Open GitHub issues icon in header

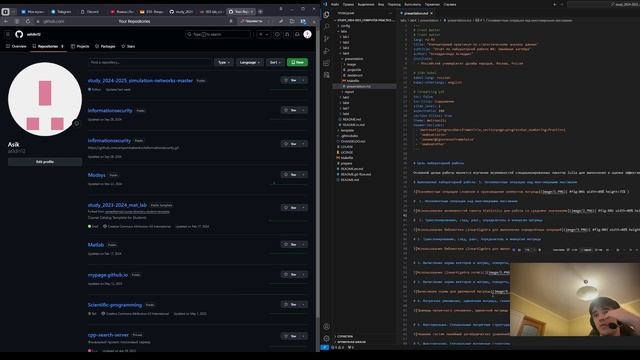[277, 34]
